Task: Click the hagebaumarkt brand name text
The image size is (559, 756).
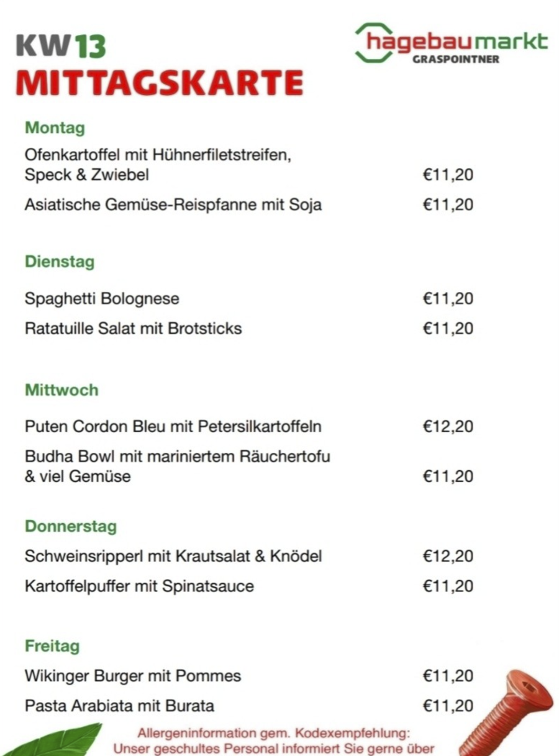Action: [x=457, y=41]
